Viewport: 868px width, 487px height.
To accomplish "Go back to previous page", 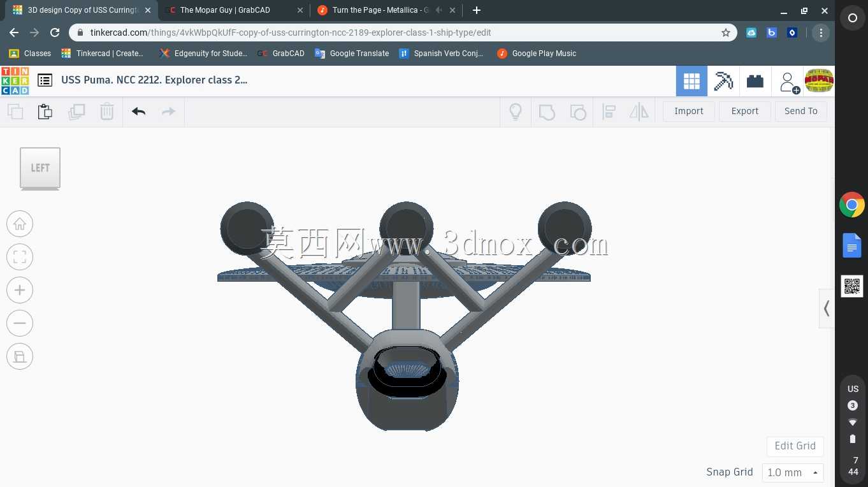I will 15,33.
